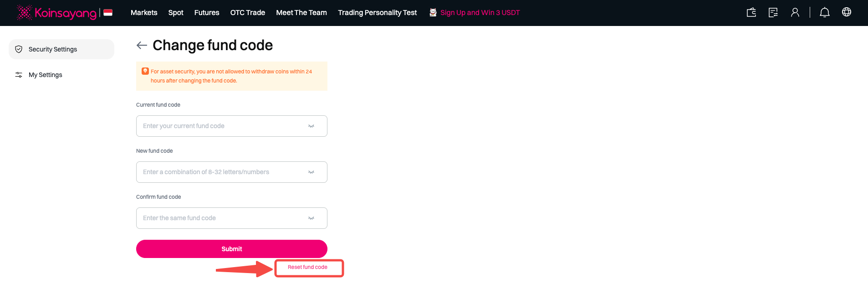Image resolution: width=868 pixels, height=289 pixels.
Task: Reveal the confirm fund code entry
Action: (311, 218)
